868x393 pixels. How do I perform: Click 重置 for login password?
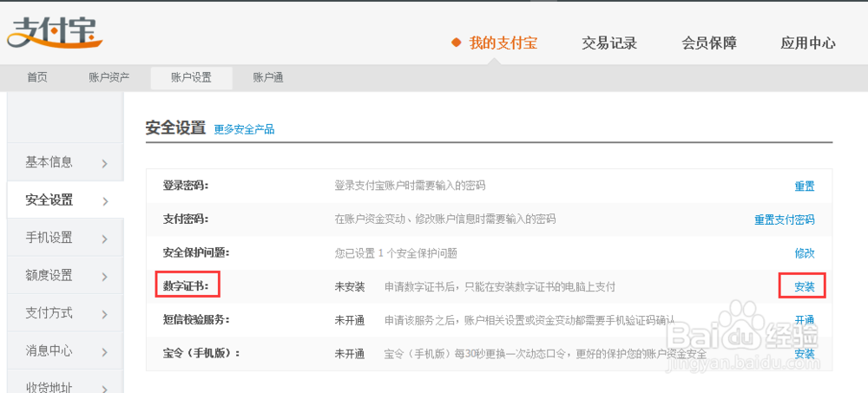[x=805, y=187]
